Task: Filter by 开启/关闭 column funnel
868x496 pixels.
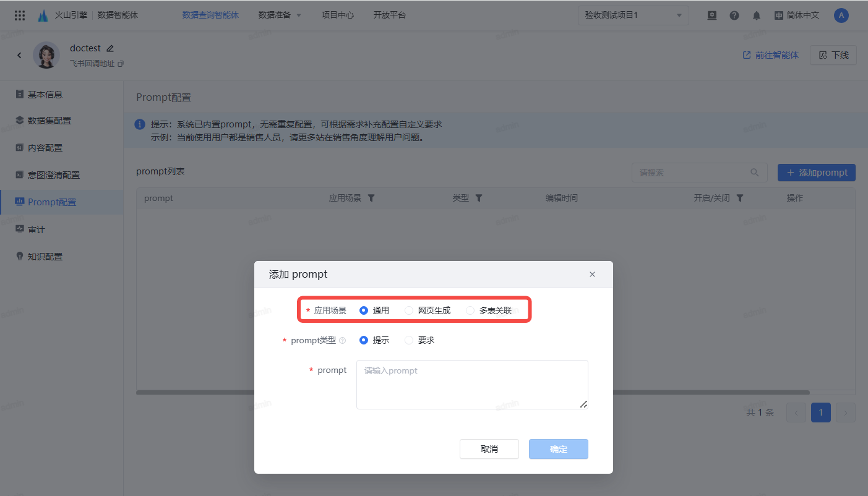Action: (740, 198)
